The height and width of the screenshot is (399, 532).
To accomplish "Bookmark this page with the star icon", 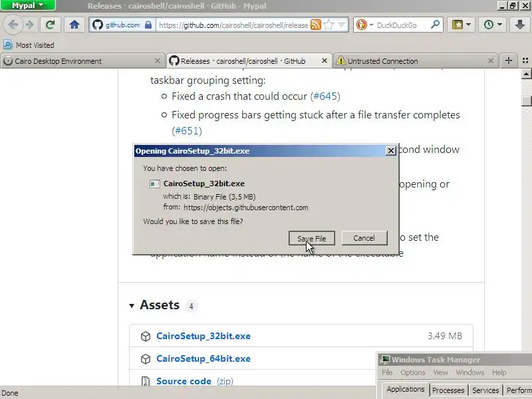I will pyautogui.click(x=329, y=25).
